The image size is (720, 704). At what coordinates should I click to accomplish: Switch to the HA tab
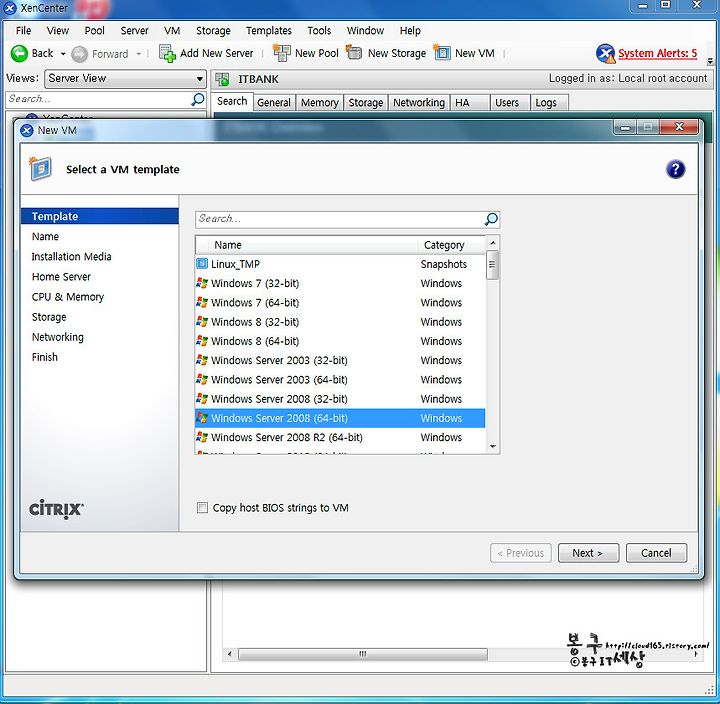tap(470, 102)
